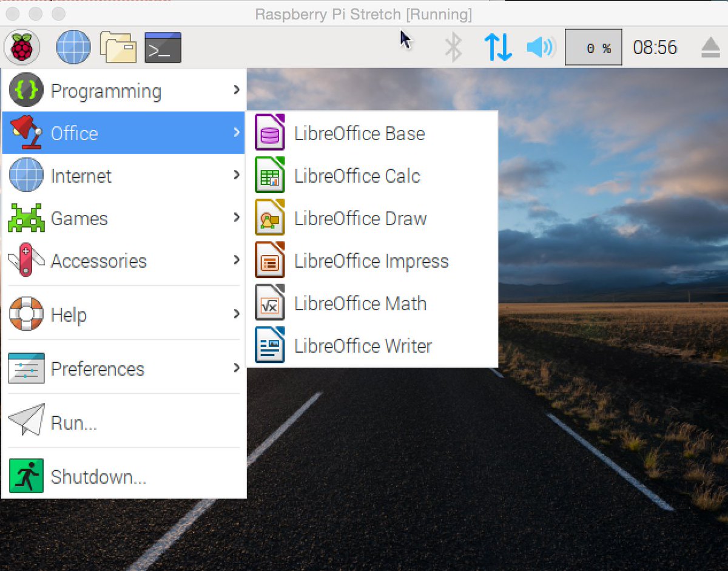This screenshot has height=571, width=728.
Task: Open the Games menu category
Action: (124, 218)
